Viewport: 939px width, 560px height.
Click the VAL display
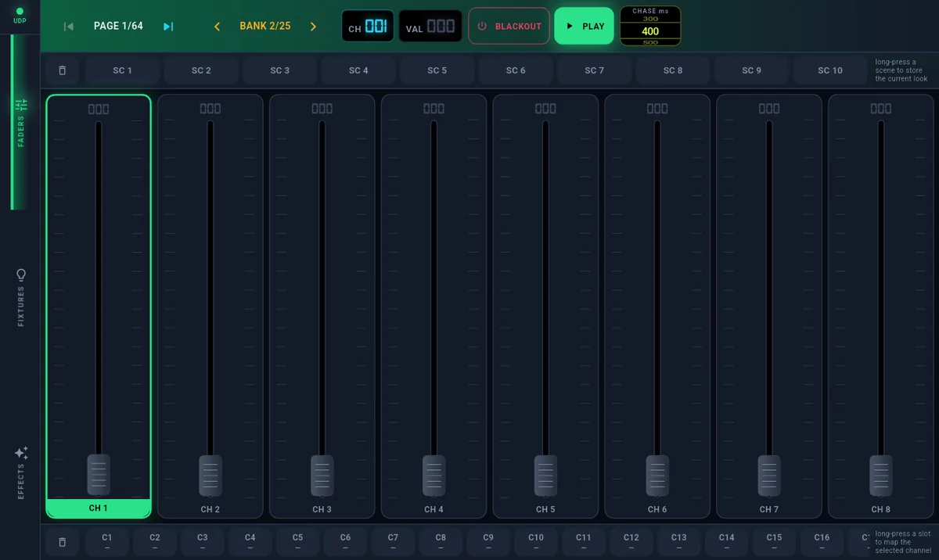point(430,27)
